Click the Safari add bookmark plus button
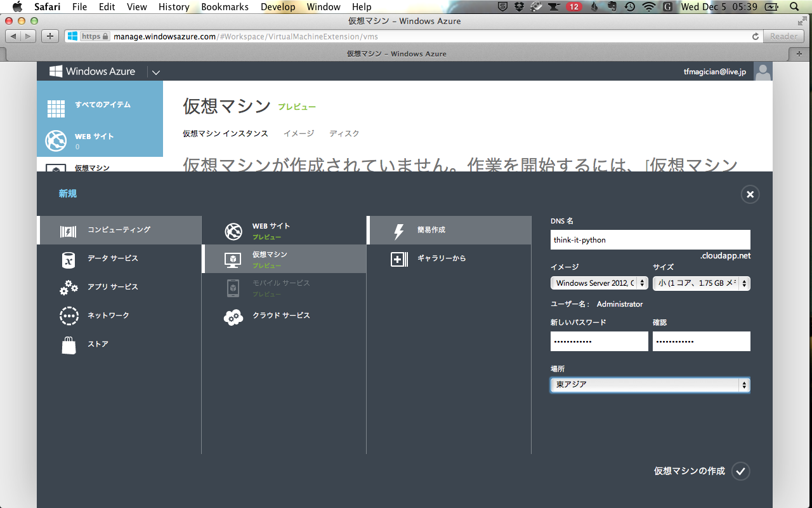 point(51,36)
